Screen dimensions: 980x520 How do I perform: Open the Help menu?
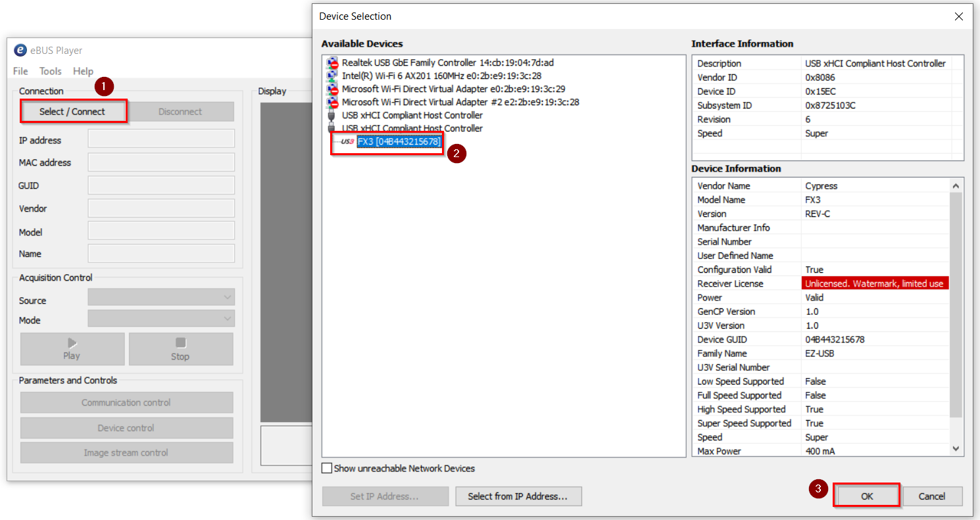[x=83, y=71]
